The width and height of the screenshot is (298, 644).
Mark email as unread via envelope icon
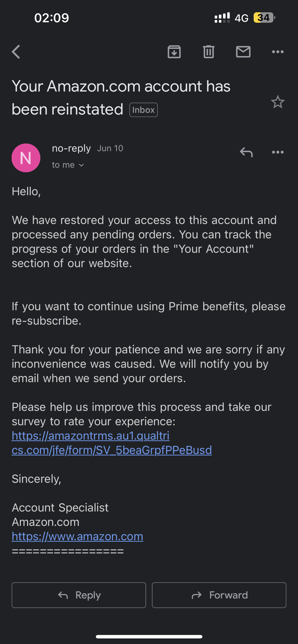pyautogui.click(x=243, y=52)
